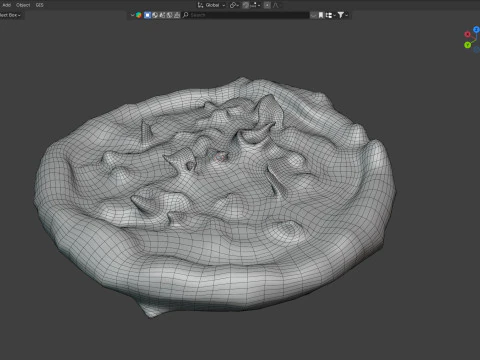Screen dimensions: 480x360
Task: Select the highlighted blue square filter icon
Action: click(147, 15)
